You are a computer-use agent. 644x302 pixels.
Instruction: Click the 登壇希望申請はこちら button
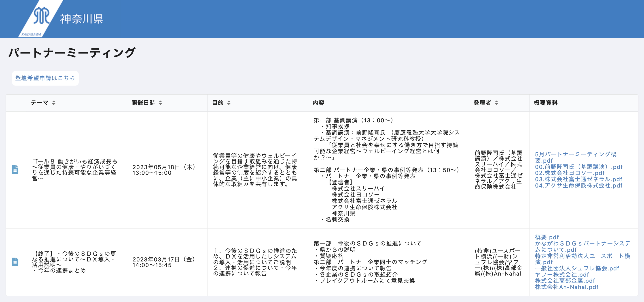pos(45,78)
